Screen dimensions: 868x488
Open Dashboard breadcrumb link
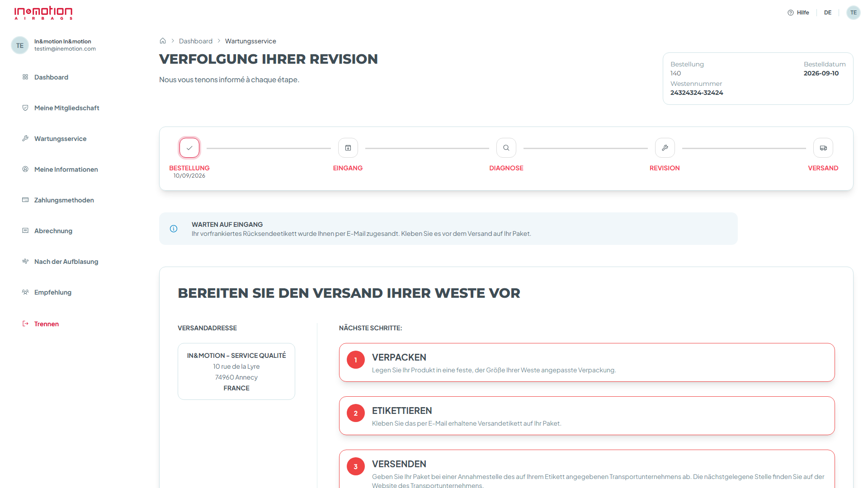click(196, 41)
